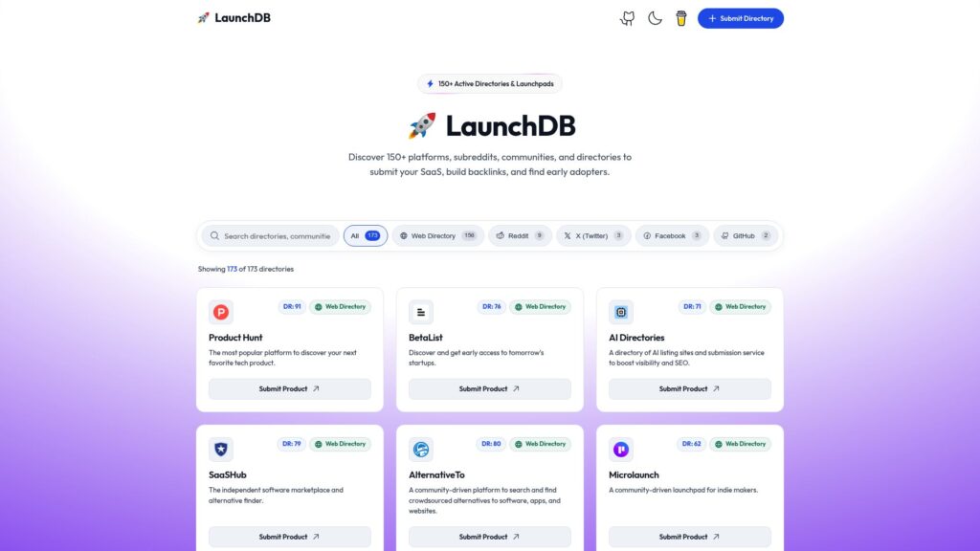Click the 150+ Active Directories & Launchpads badge
980x551 pixels.
pyautogui.click(x=490, y=84)
